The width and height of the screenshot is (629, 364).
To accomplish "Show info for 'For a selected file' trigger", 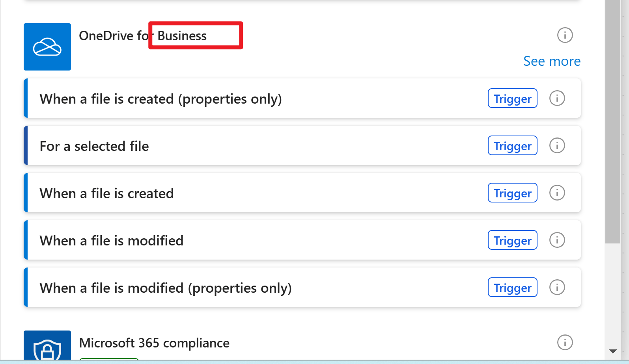I will (x=557, y=145).
